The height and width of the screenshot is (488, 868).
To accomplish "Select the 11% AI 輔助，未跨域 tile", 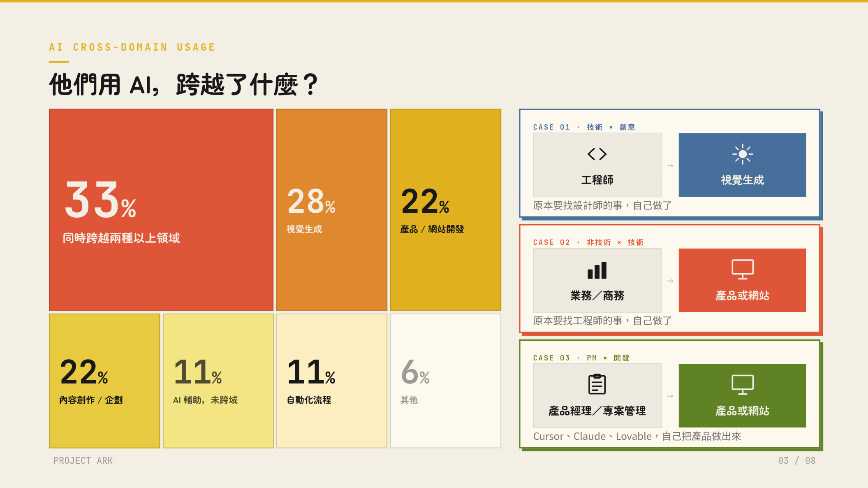I will [218, 381].
